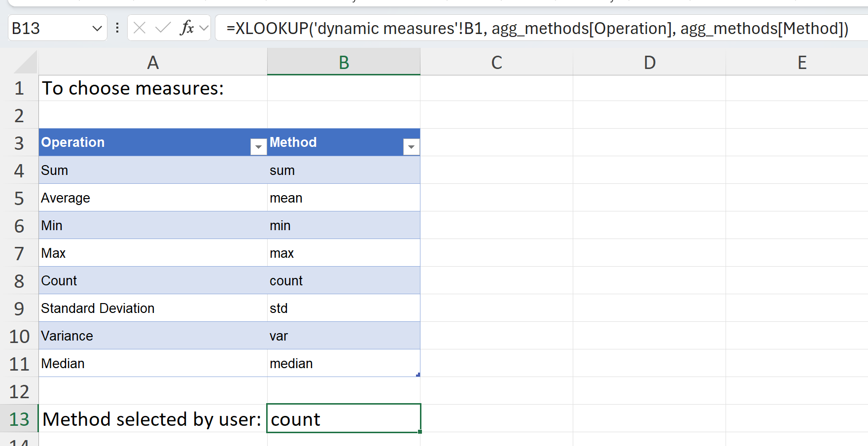This screenshot has width=868, height=446.
Task: Click cell containing 'Standard Deviation'
Action: 98,309
